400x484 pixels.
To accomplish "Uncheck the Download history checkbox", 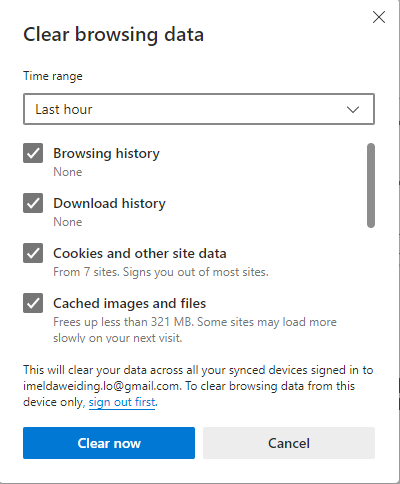I will click(33, 203).
